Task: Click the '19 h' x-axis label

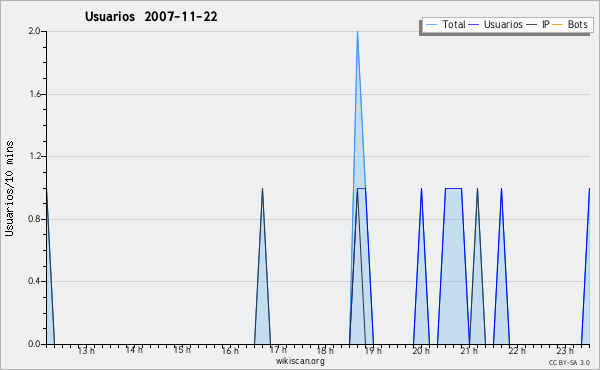Action: tap(373, 350)
